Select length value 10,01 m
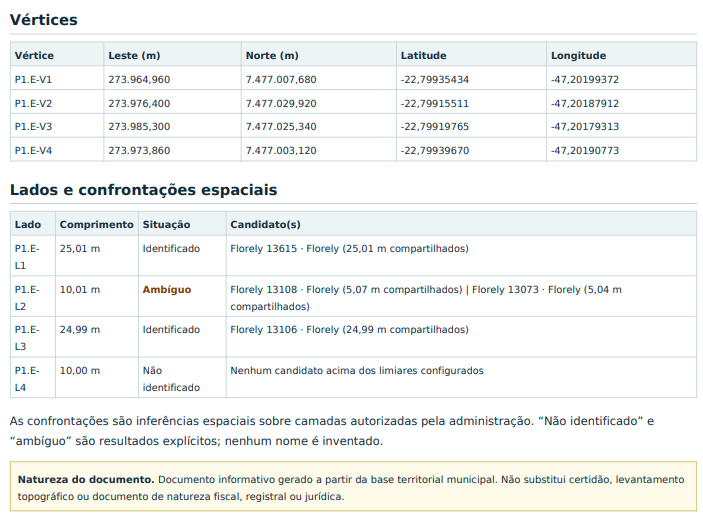This screenshot has height=513, width=703. pyautogui.click(x=80, y=290)
